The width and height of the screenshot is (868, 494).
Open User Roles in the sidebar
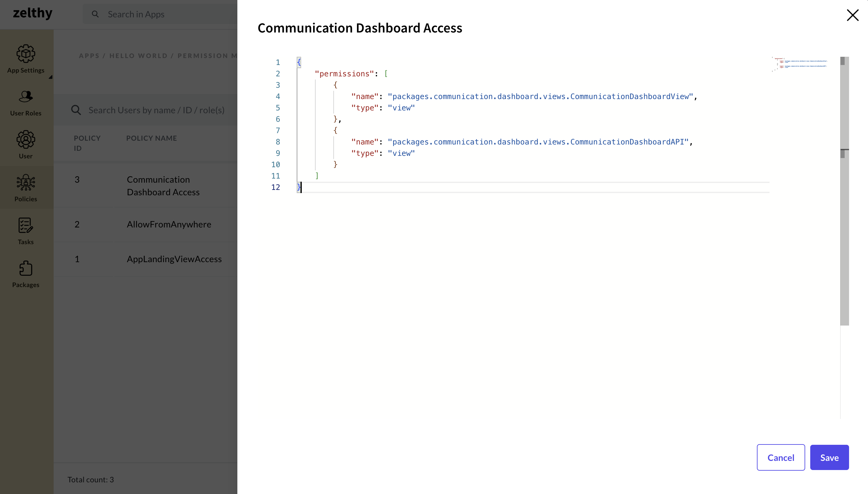[26, 103]
